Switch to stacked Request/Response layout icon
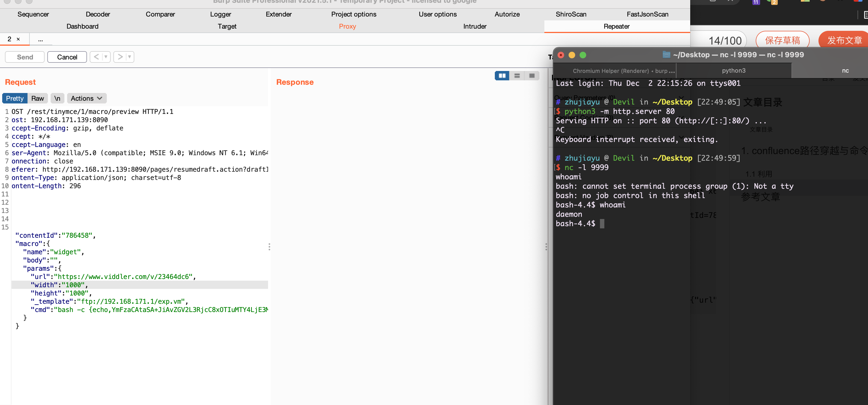Image resolution: width=868 pixels, height=405 pixels. point(517,76)
